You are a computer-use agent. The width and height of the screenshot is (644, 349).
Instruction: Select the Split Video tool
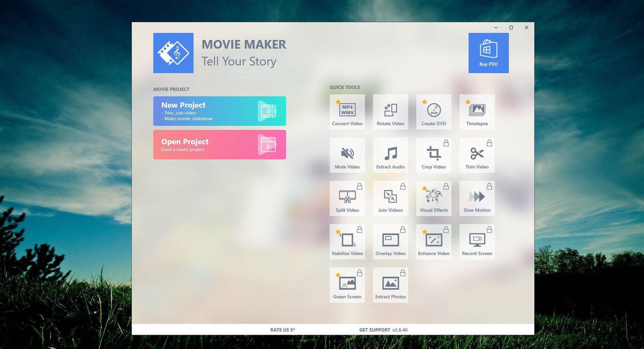tap(347, 198)
